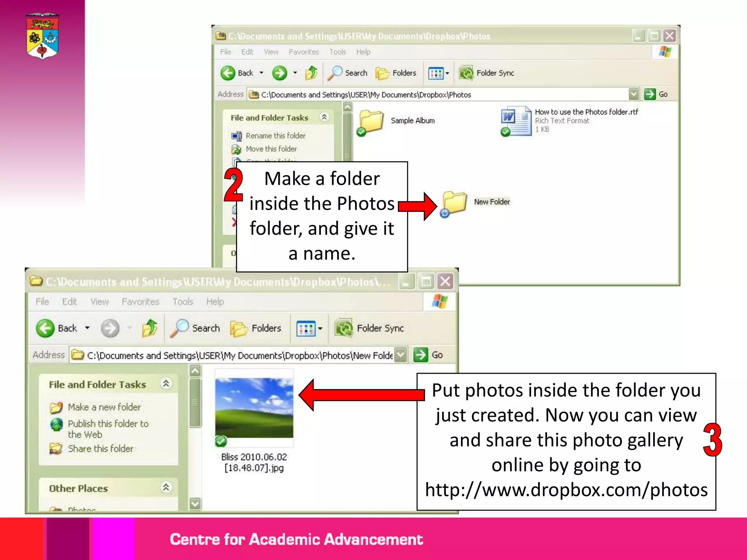This screenshot has height=560, width=747.
Task: Select the New Folder icon
Action: [453, 204]
